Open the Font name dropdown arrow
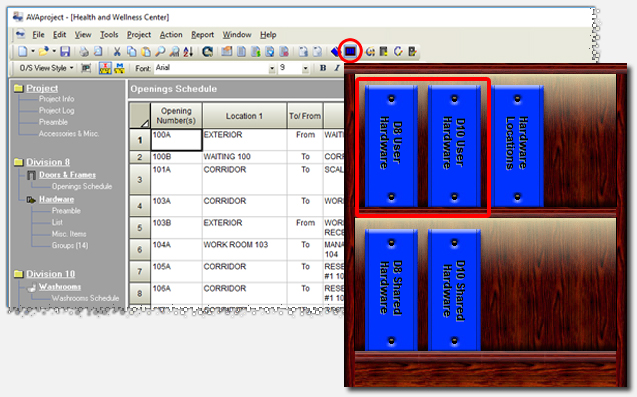637x397 pixels. point(272,69)
